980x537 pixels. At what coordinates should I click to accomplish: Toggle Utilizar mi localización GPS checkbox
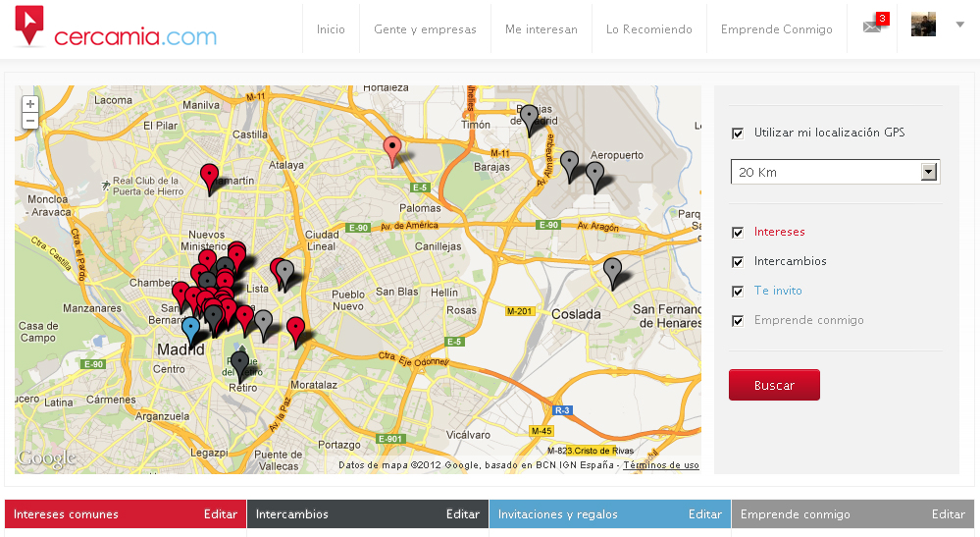click(x=738, y=133)
